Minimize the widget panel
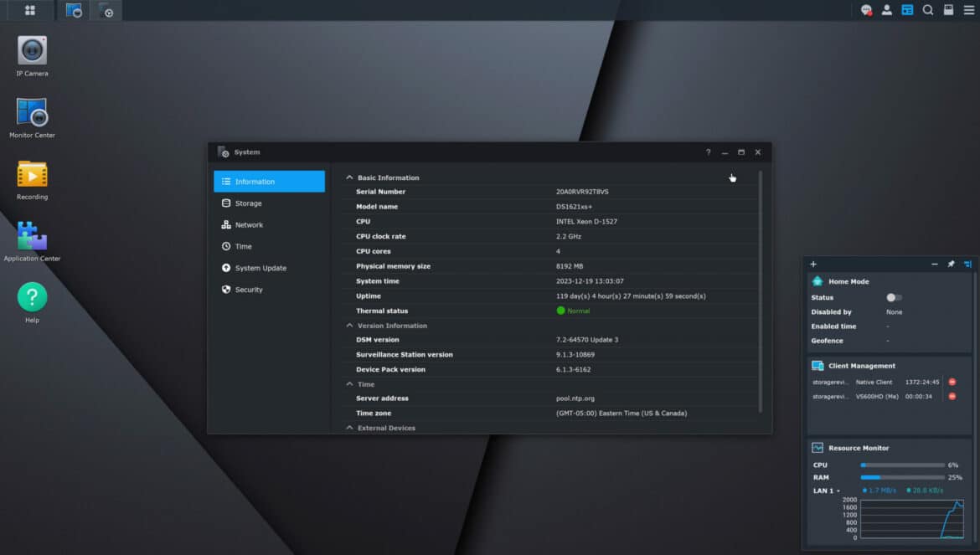Screen dimensions: 980x555 (935, 264)
